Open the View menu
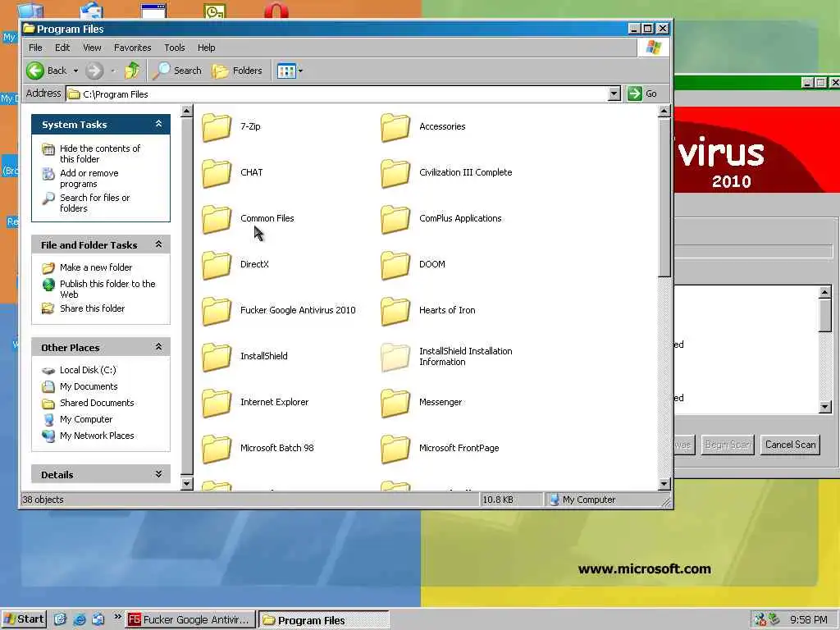The width and height of the screenshot is (840, 630). point(92,48)
